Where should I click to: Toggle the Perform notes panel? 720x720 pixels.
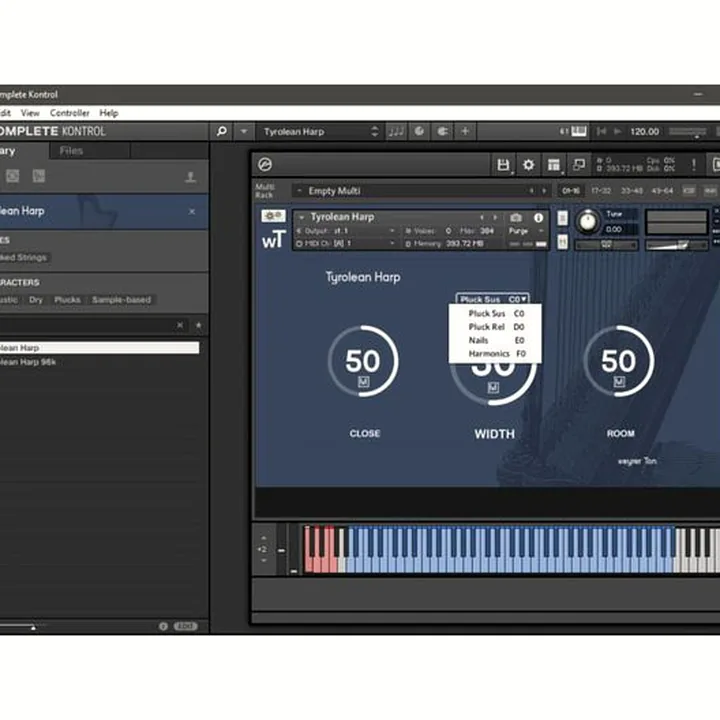click(x=396, y=132)
